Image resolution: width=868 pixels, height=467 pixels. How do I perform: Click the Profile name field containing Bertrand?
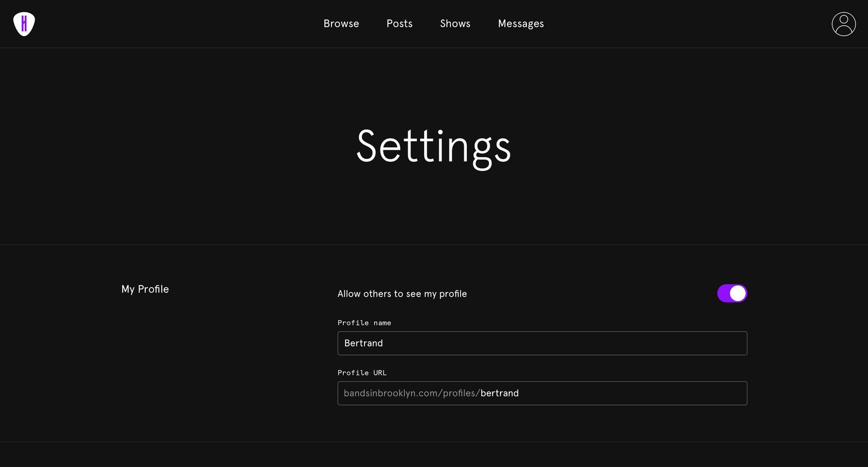(x=542, y=343)
